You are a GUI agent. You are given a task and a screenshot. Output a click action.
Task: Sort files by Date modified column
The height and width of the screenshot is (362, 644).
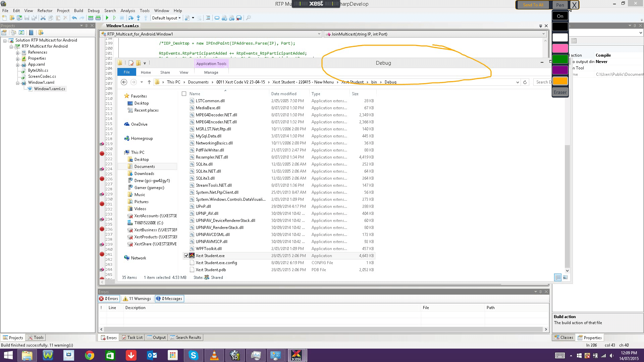coord(284,94)
